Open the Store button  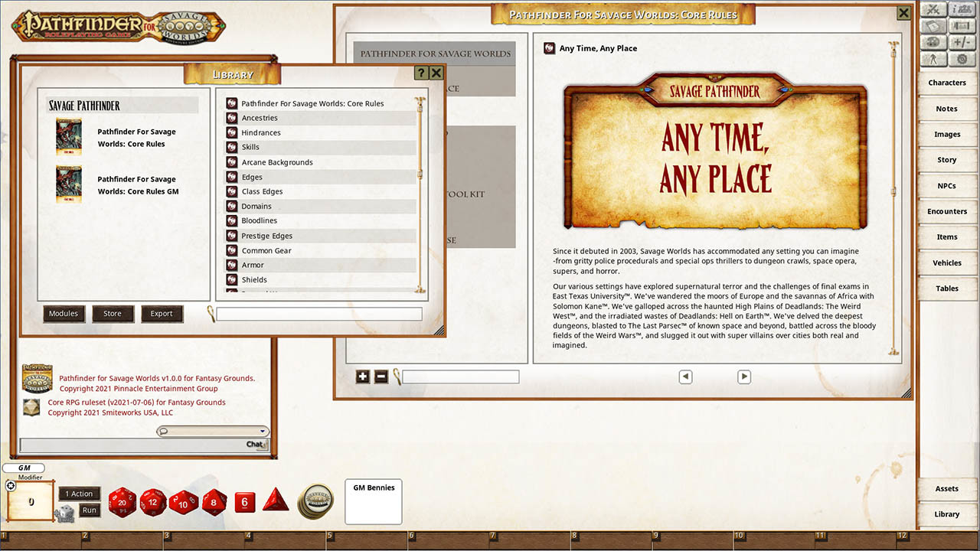tap(113, 313)
